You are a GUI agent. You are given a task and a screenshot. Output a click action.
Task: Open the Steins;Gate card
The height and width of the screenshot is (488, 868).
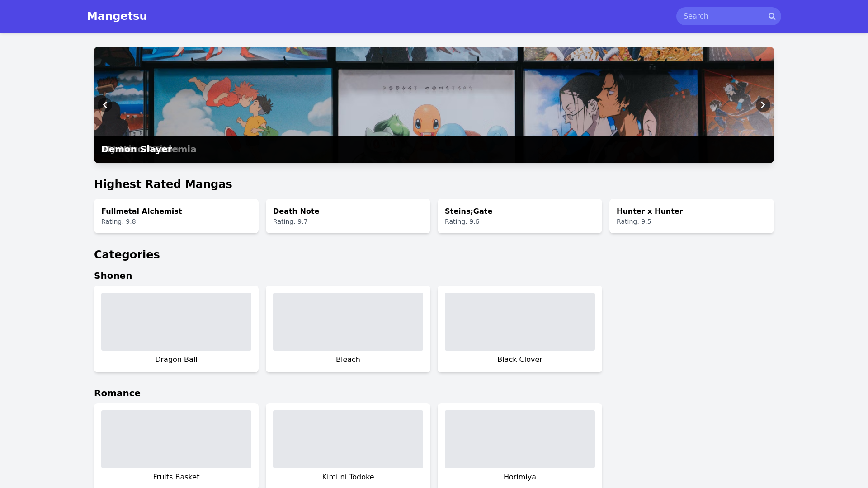pyautogui.click(x=520, y=216)
